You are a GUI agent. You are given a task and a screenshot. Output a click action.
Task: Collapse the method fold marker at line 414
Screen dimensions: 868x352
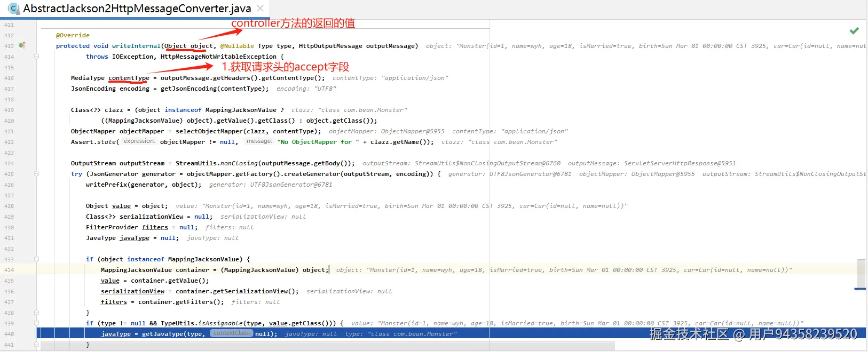coord(36,57)
